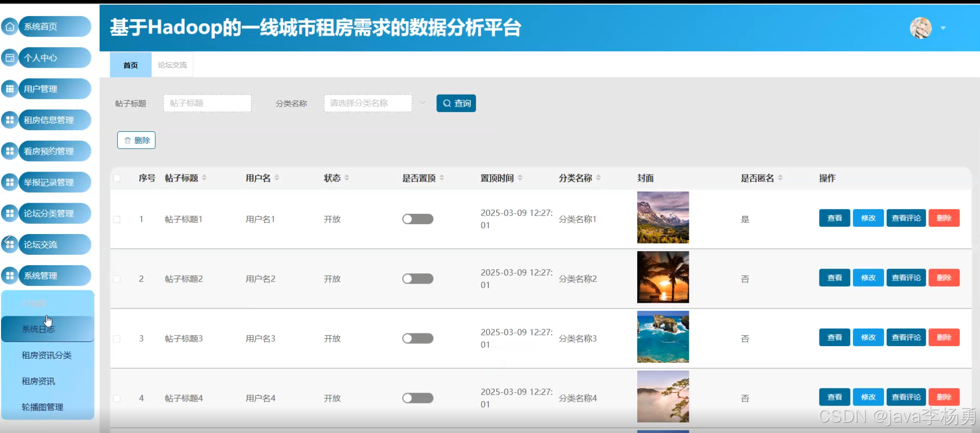
Task: Check the row 4 帖子标题4 checkbox
Action: [x=117, y=398]
